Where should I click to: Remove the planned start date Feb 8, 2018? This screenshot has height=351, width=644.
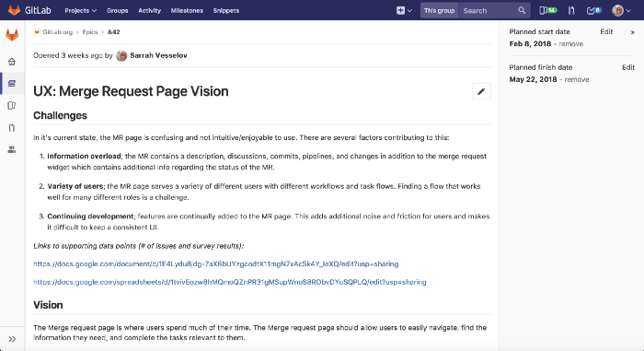(x=571, y=44)
